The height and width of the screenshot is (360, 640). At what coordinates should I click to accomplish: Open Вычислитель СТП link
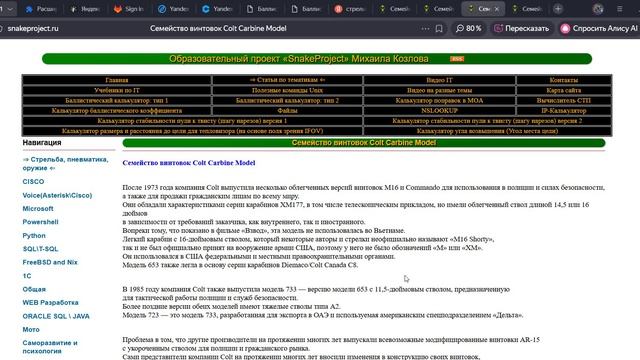(x=564, y=100)
